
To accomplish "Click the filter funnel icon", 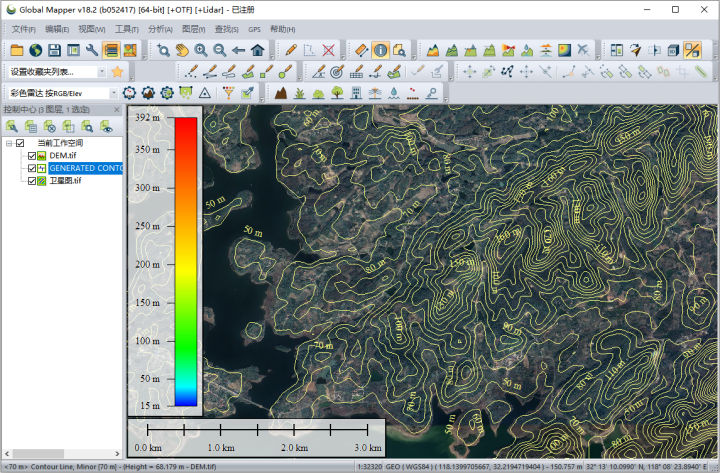I will coord(227,92).
